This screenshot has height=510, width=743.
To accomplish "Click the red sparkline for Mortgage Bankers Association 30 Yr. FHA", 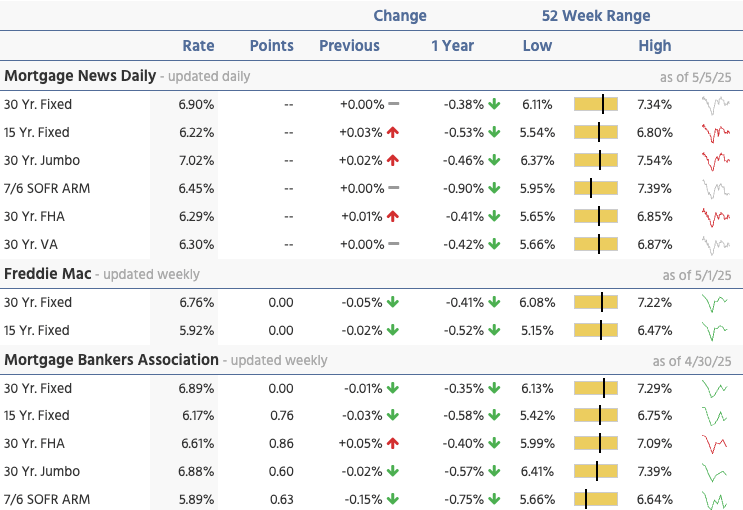I will coord(715,443).
